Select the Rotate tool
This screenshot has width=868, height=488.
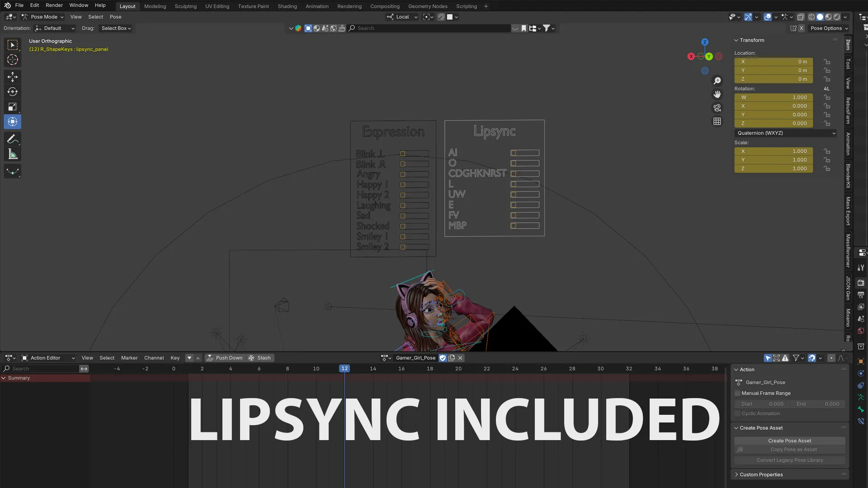coord(12,92)
